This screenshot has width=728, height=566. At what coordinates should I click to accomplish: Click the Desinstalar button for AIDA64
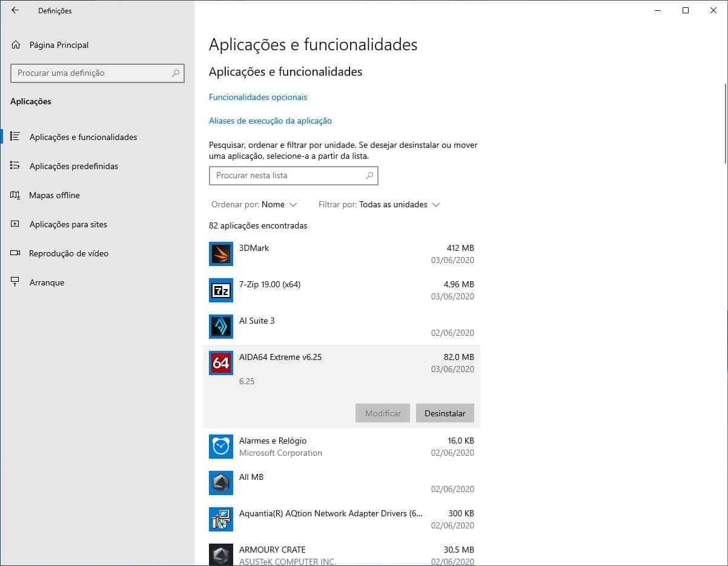[445, 413]
